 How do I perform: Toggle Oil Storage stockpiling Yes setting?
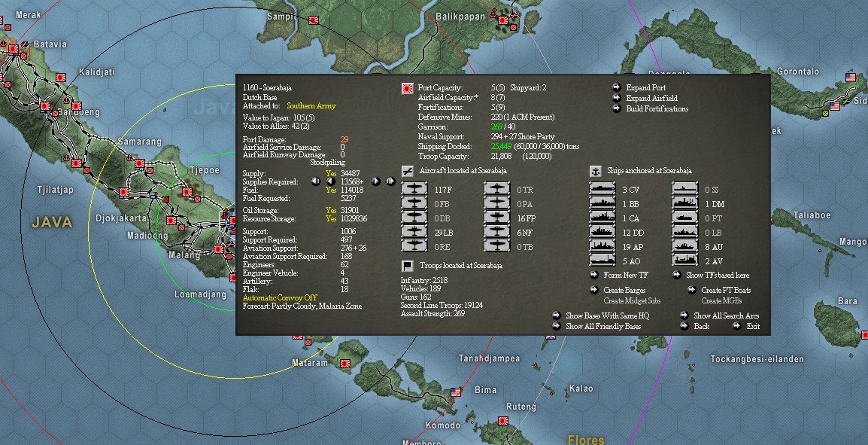point(330,211)
